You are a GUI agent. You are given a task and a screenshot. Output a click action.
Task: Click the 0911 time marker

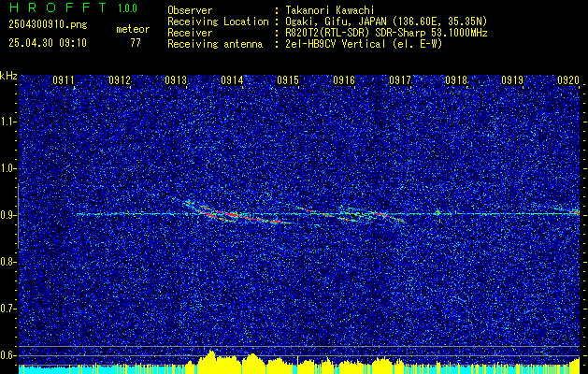point(64,80)
